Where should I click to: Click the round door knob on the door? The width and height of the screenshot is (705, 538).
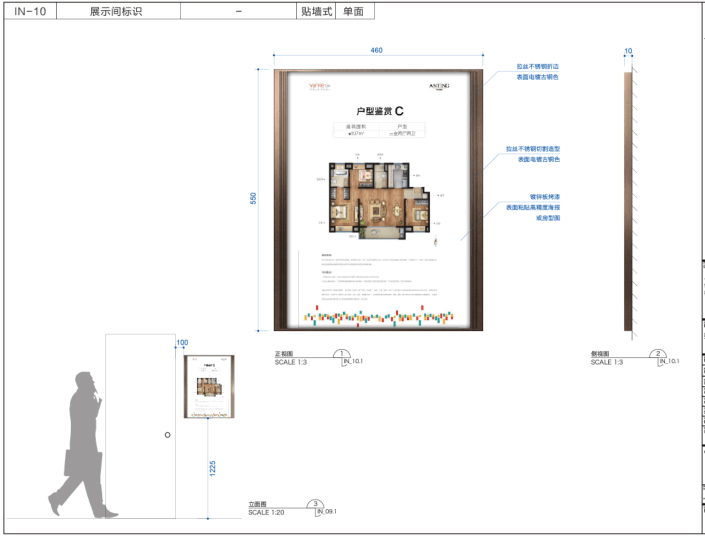point(167,435)
